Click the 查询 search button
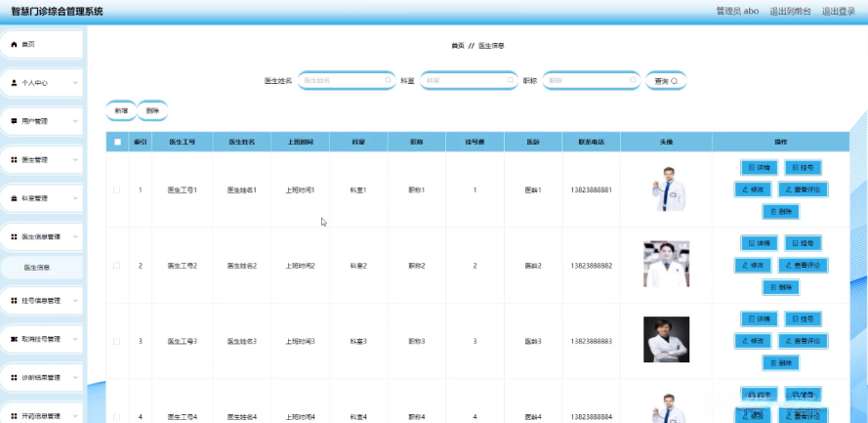The width and height of the screenshot is (868, 423). tap(666, 81)
